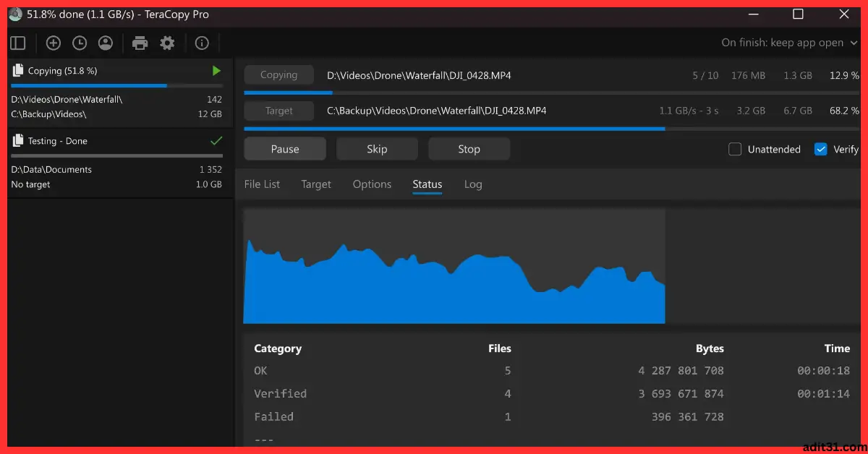Click bytes value 396 361 728
The width and height of the screenshot is (868, 454).
(688, 417)
